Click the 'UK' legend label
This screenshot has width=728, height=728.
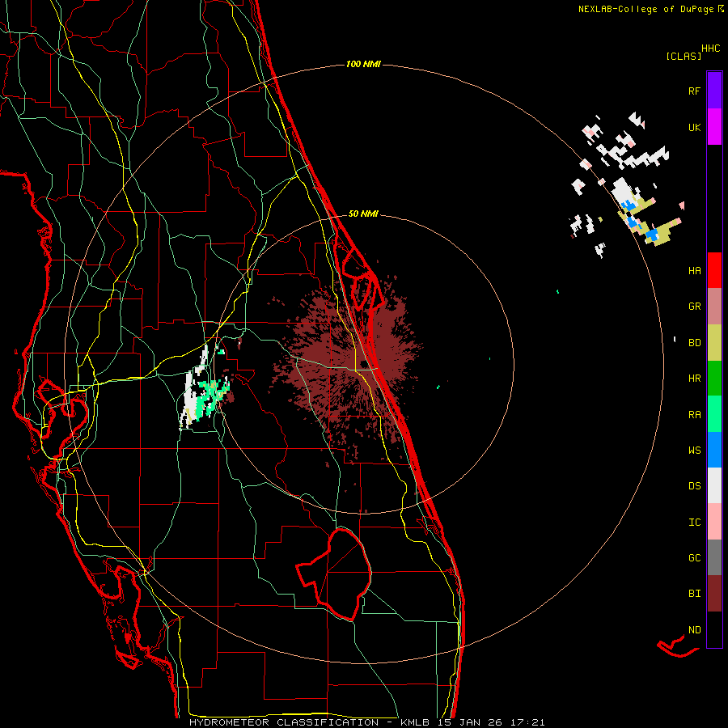(694, 128)
